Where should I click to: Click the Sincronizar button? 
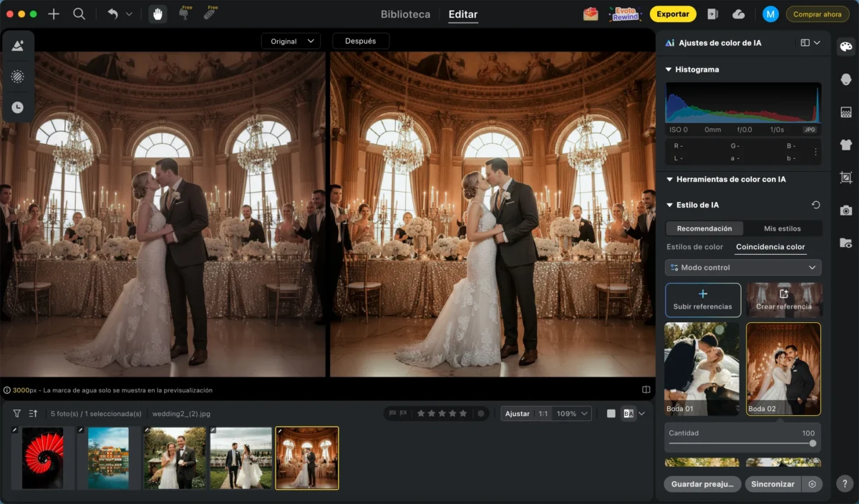click(x=772, y=484)
